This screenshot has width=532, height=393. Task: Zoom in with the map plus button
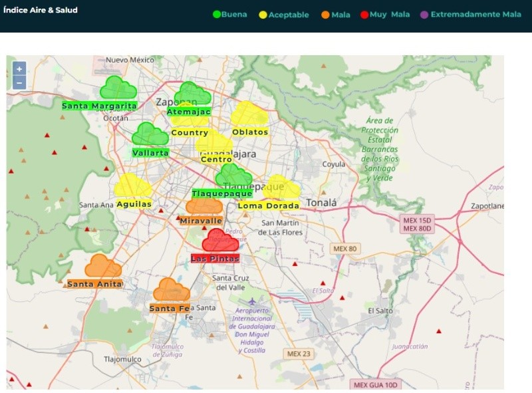tap(19, 68)
